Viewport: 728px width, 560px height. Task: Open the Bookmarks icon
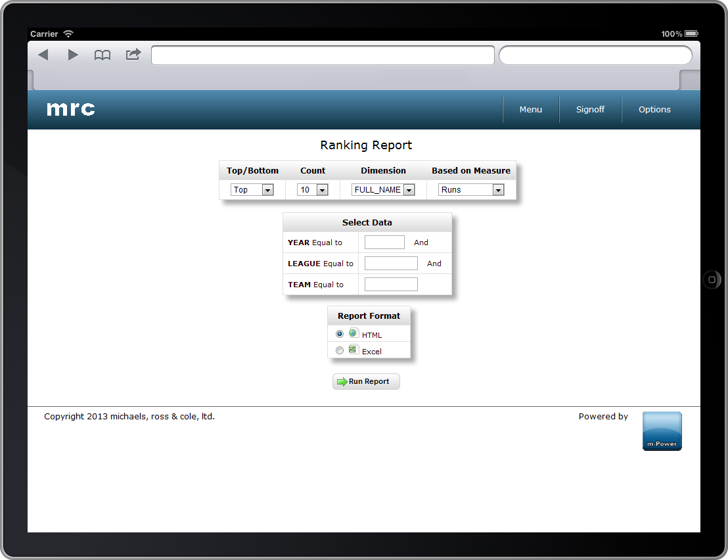click(x=102, y=55)
